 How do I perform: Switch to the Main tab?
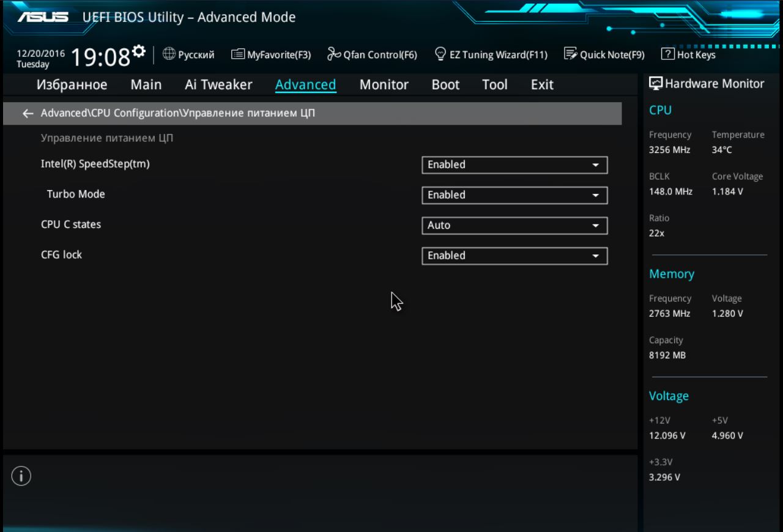coord(146,85)
